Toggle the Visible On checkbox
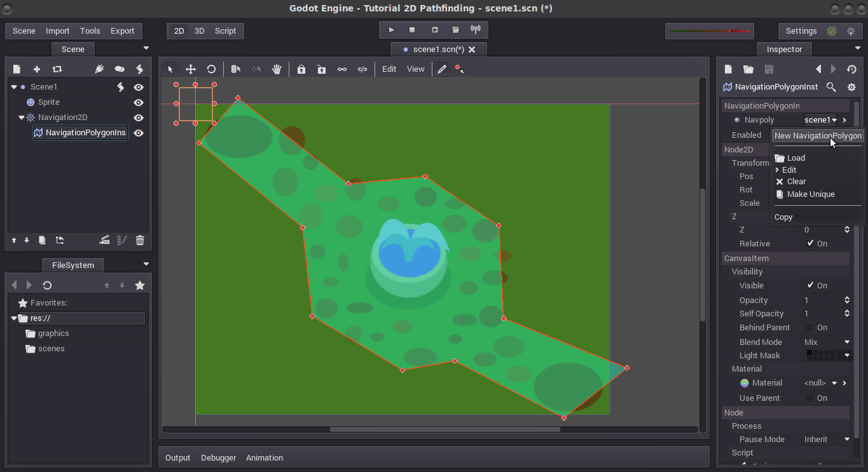Image resolution: width=868 pixels, height=472 pixels. [810, 285]
